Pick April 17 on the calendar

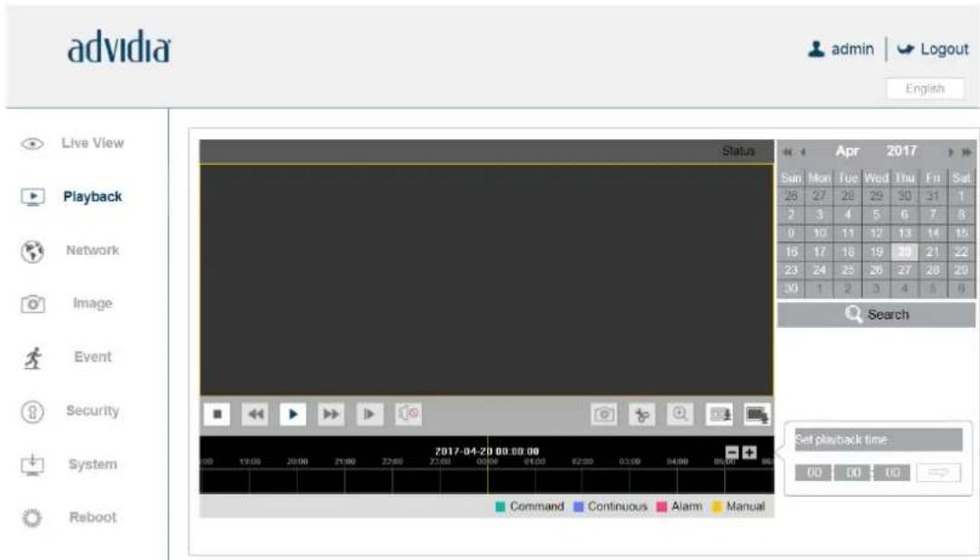click(x=819, y=252)
